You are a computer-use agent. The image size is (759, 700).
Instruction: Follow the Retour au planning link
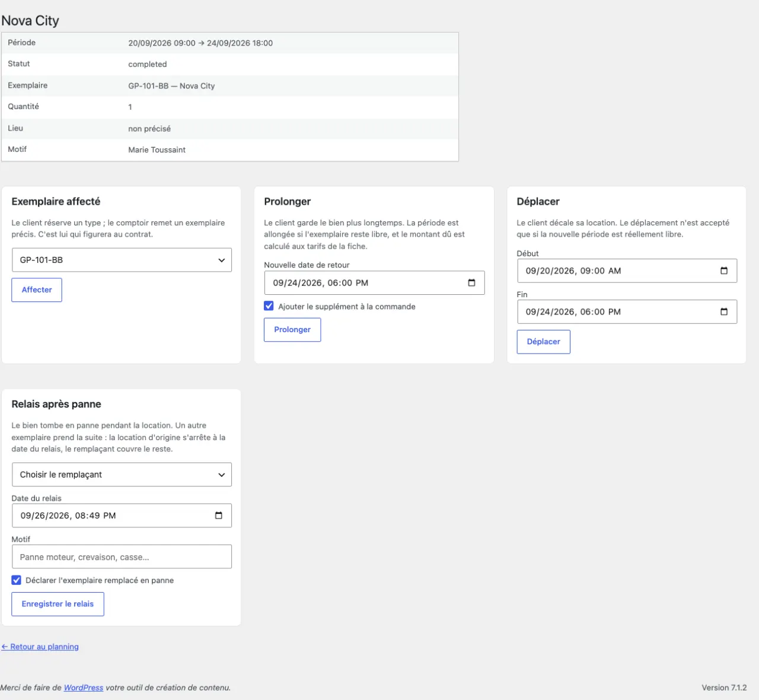40,647
